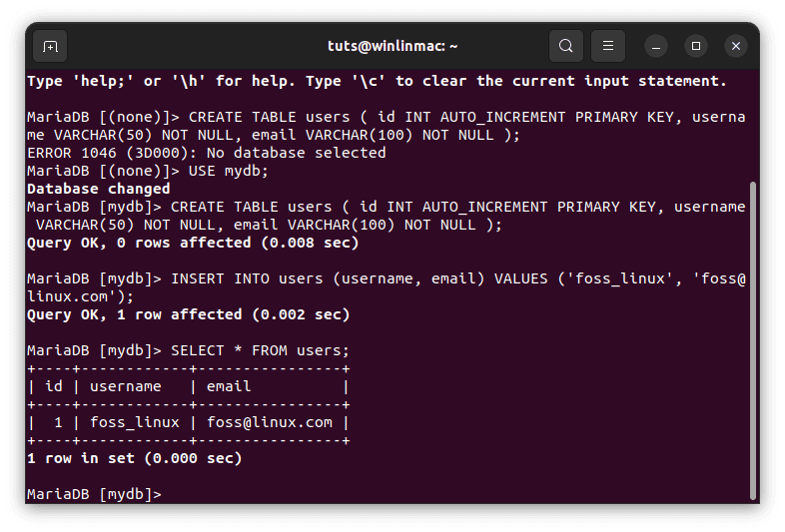Click the SELECT * FROM users command

260,350
